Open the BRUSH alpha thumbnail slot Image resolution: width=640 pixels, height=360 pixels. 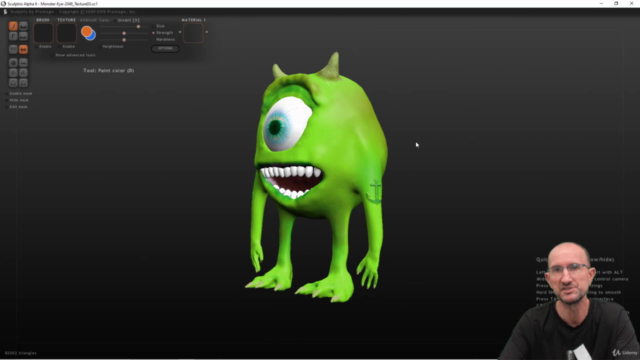tap(43, 33)
